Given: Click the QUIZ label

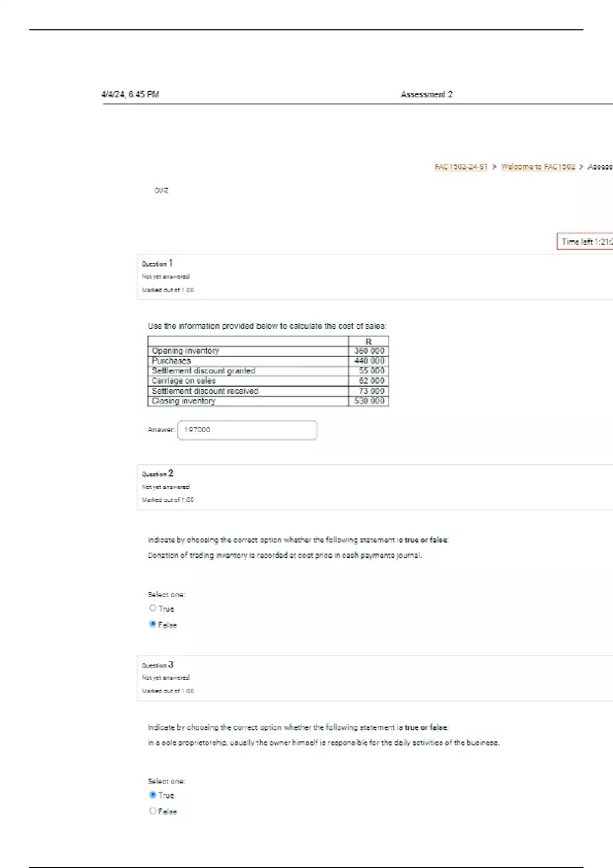Looking at the screenshot, I should point(161,190).
